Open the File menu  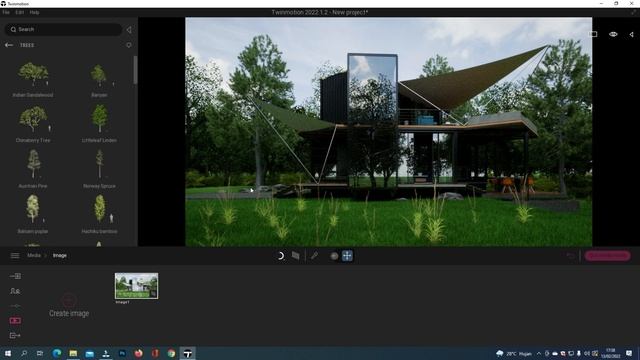(x=6, y=13)
